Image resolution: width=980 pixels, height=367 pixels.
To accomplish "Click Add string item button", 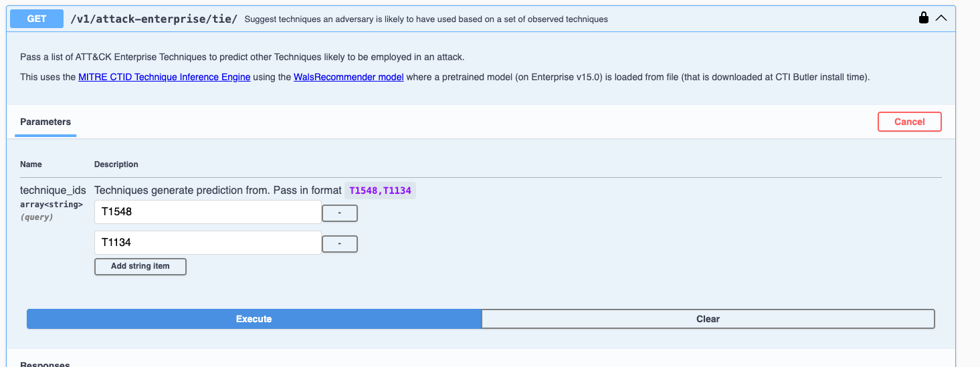I will tap(140, 266).
